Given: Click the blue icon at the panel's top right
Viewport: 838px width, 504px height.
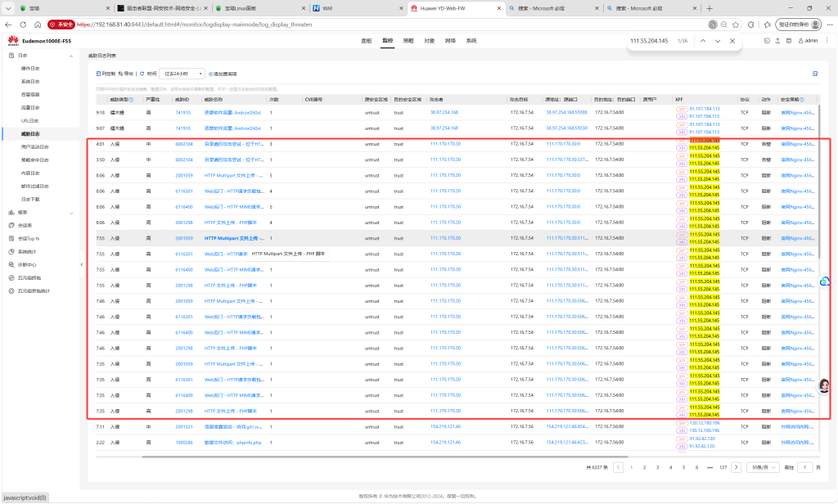Looking at the screenshot, I should (x=815, y=74).
